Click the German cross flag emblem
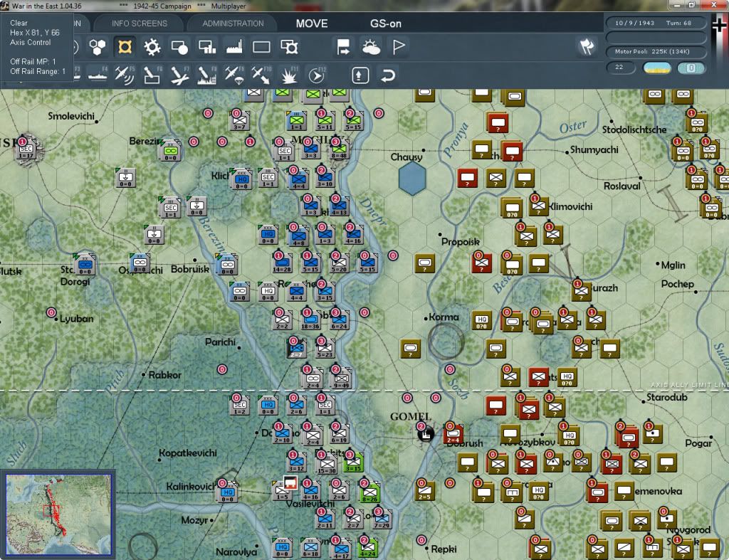This screenshot has height=560, width=729. [x=719, y=25]
